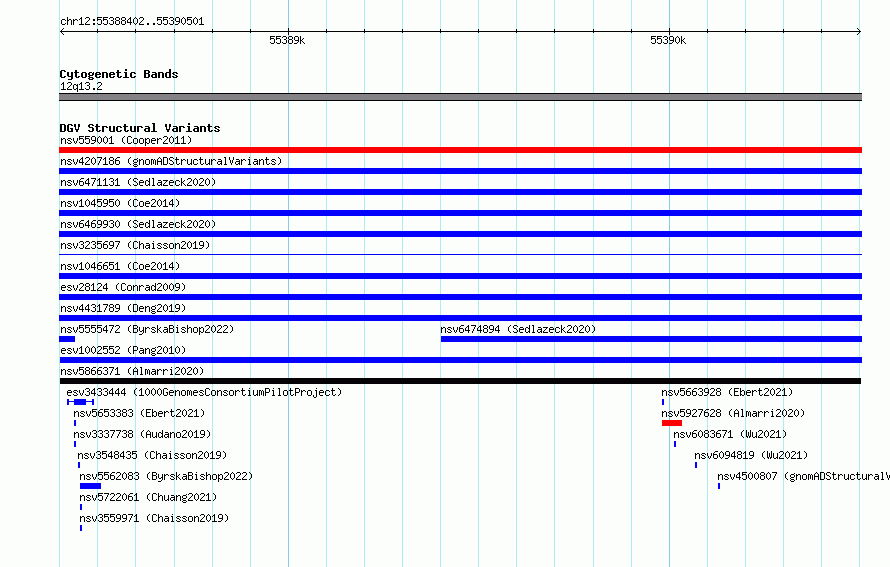Select the red nsv559001 variant bar
Screen dimensions: 890x567
pos(460,150)
